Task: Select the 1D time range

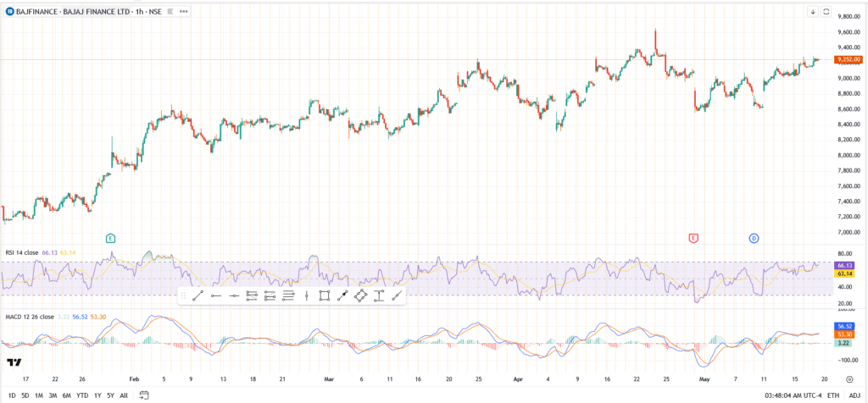Action: (12, 395)
